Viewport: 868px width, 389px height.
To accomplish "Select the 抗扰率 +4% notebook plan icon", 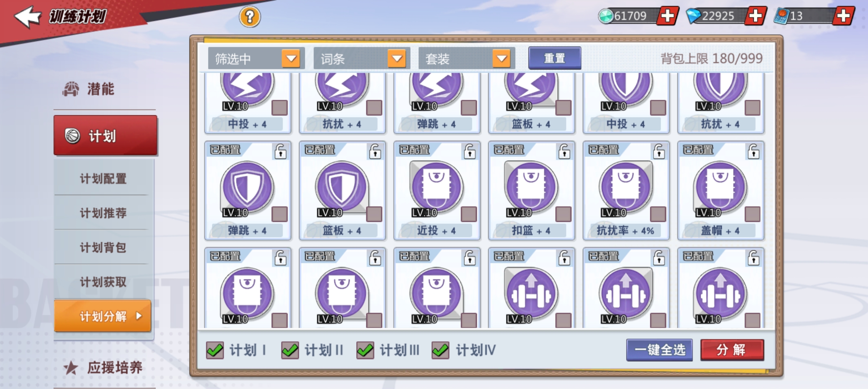I will pyautogui.click(x=626, y=187).
